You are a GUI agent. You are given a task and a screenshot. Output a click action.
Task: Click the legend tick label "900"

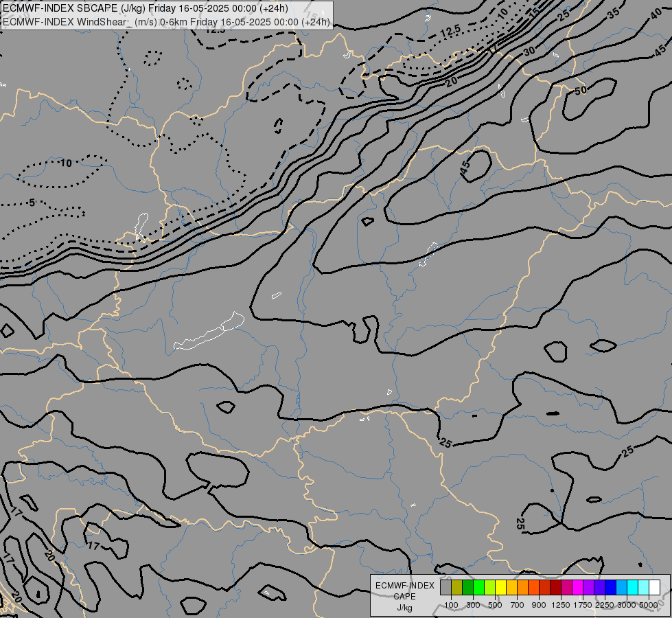tap(539, 605)
